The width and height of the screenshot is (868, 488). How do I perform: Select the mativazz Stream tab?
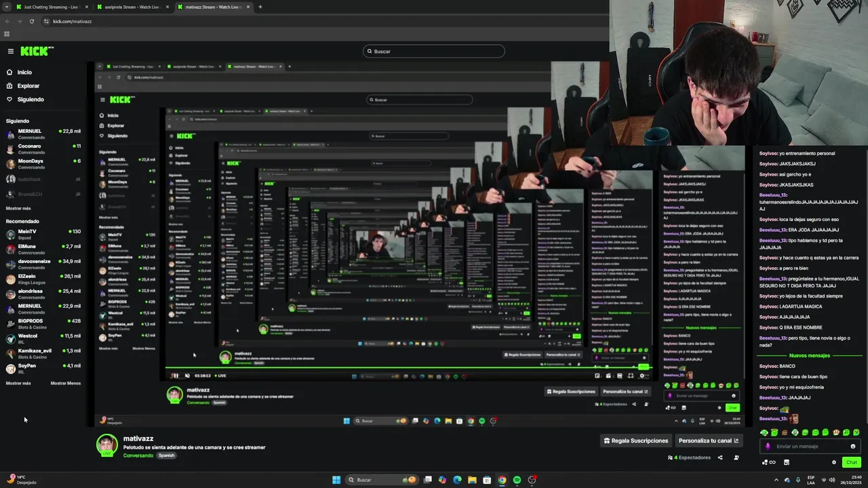213,7
